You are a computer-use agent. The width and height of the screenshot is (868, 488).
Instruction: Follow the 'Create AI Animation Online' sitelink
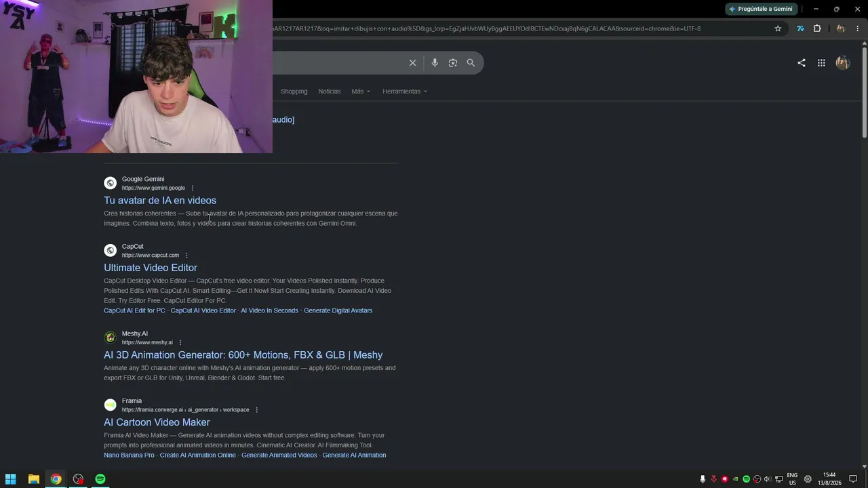pos(198,455)
